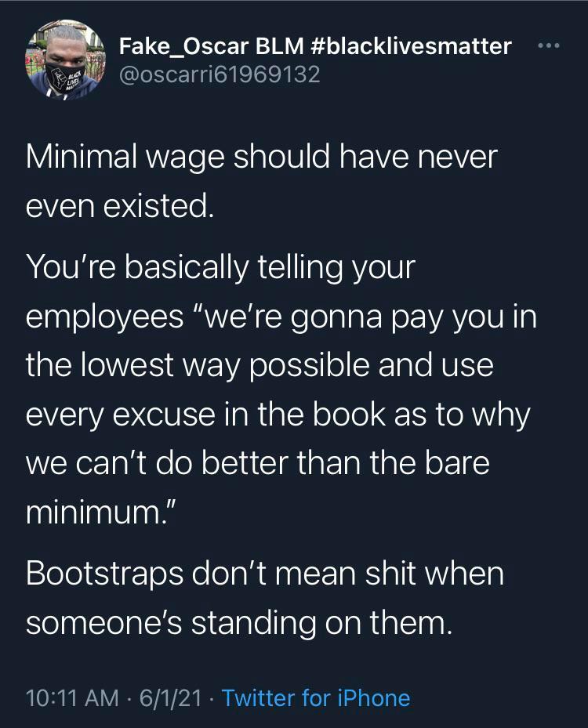
Task: Open the author's profile via username
Action: pos(219,76)
